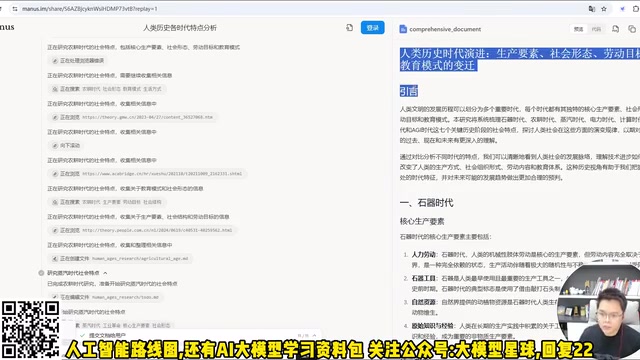Click the green checkmark beside 提交文档给用户
Image resolution: width=640 pixels, height=360 pixels.
(83, 335)
